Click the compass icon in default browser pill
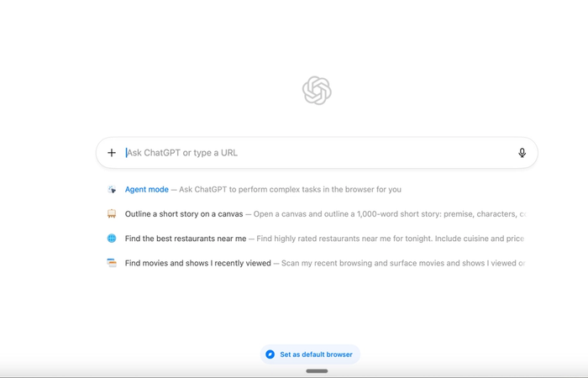 pos(270,354)
